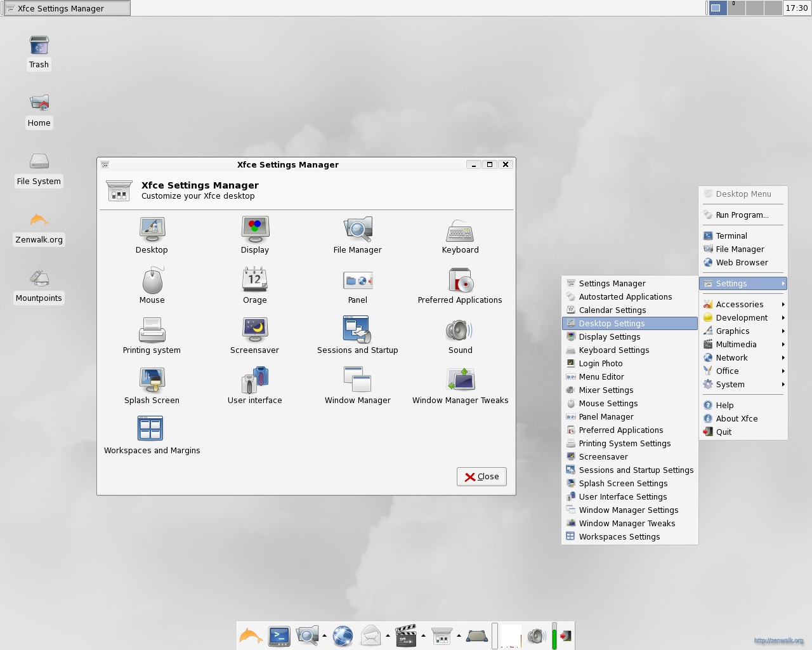812x650 pixels.
Task: Click the speaker volume icon in panel
Action: [x=536, y=636]
